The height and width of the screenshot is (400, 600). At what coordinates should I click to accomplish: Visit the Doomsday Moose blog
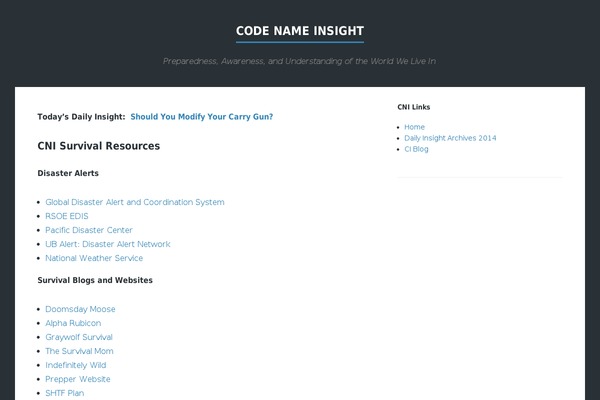(80, 309)
